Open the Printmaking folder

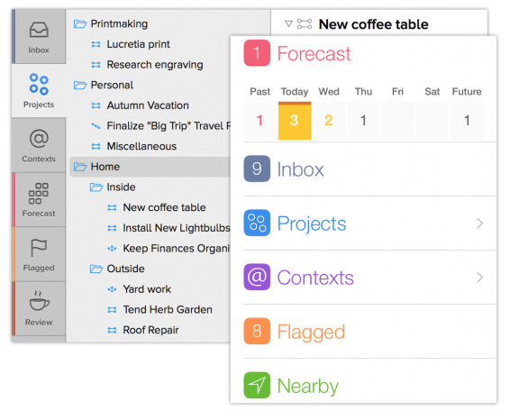pos(119,23)
